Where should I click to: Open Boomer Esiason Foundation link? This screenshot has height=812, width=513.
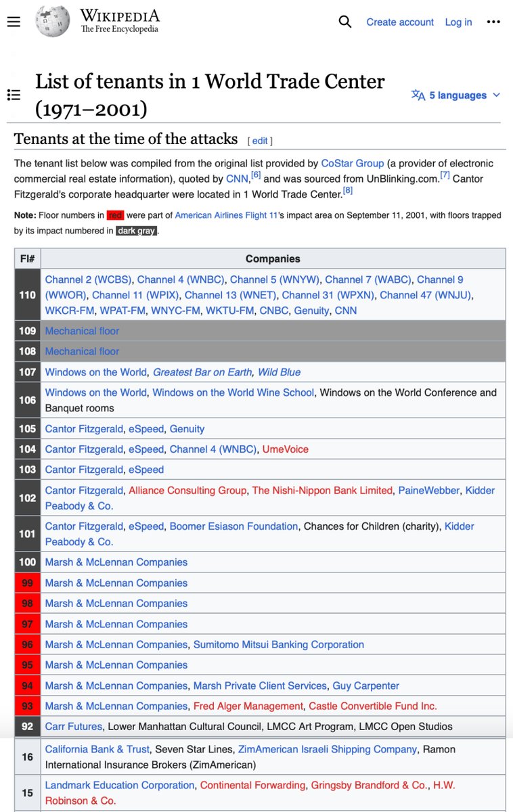coord(233,526)
